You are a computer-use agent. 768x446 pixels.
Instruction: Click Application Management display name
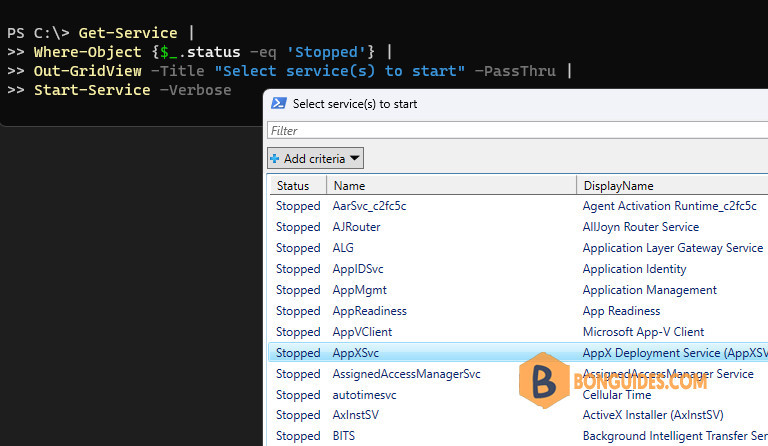(x=649, y=290)
